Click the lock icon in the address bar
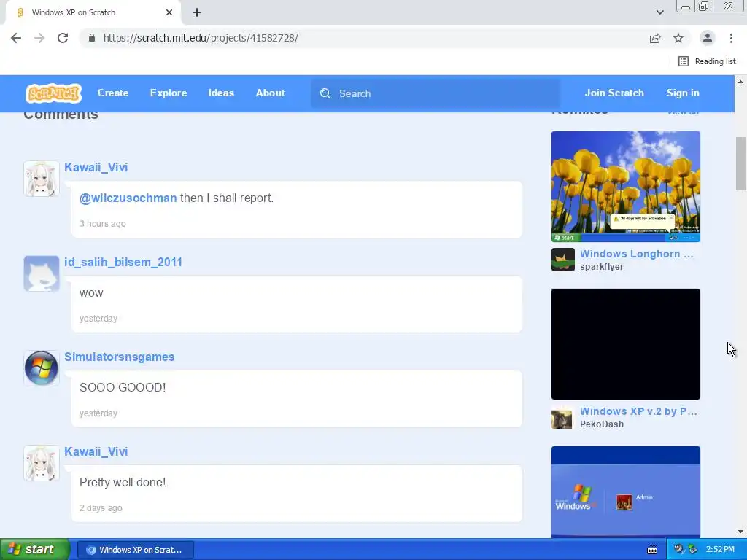Image resolution: width=747 pixels, height=560 pixels. 92,38
